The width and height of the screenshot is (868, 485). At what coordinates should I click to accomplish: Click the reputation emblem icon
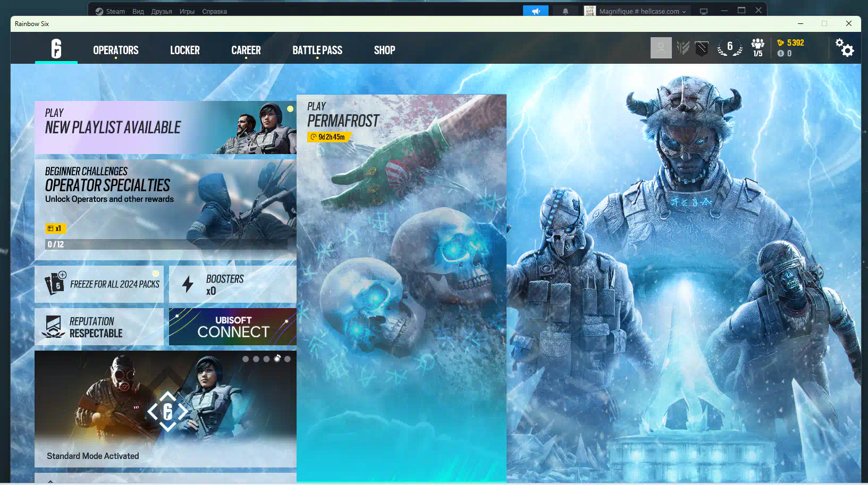[54, 327]
